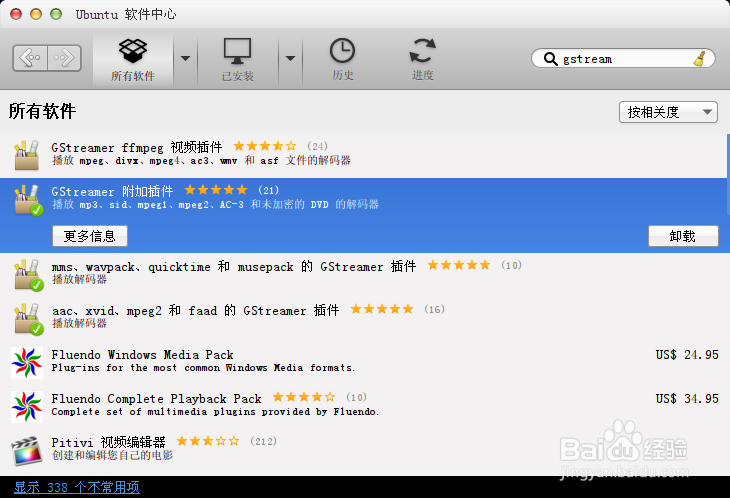Image resolution: width=730 pixels, height=498 pixels.
Task: Select the GStreamer ffmpeg 视频插件 title
Action: click(x=137, y=148)
